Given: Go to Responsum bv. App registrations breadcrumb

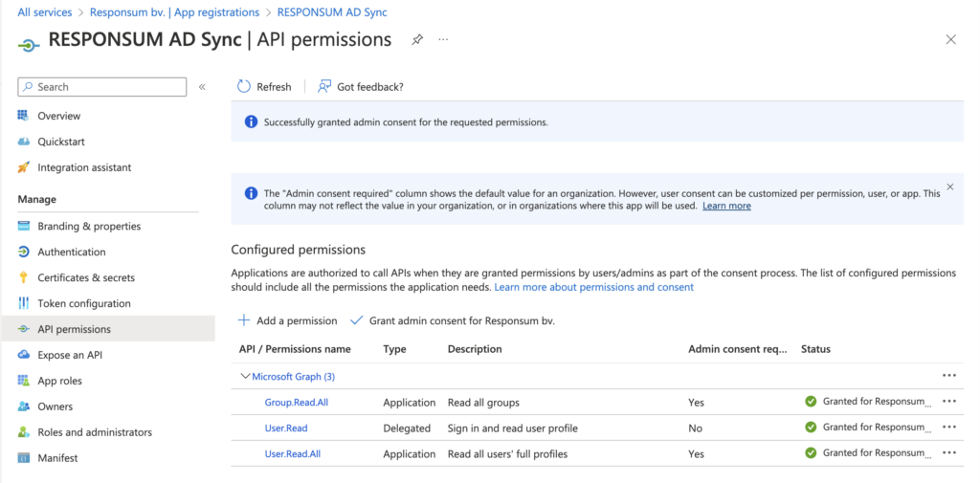Looking at the screenshot, I should (x=174, y=12).
